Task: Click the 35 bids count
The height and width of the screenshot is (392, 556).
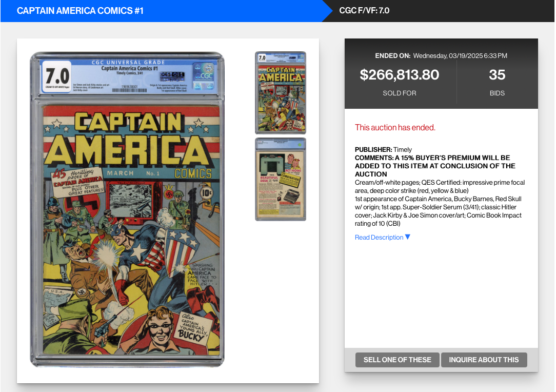Action: 497,75
